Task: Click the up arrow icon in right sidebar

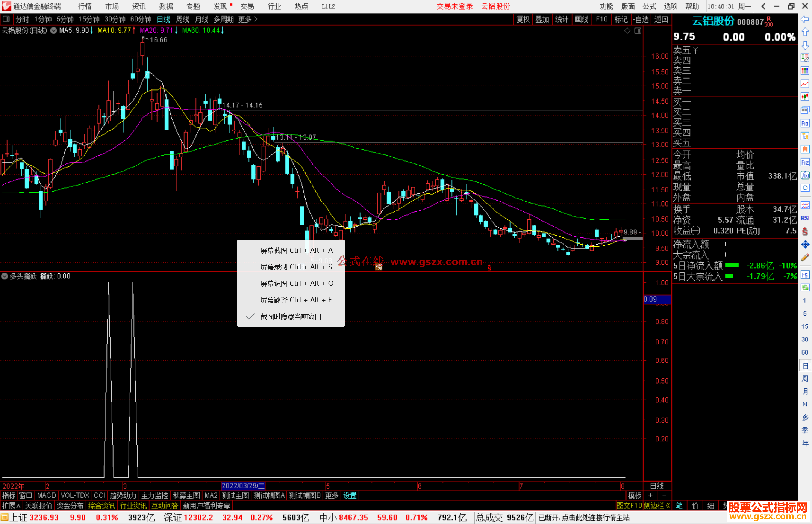Action: point(805,32)
